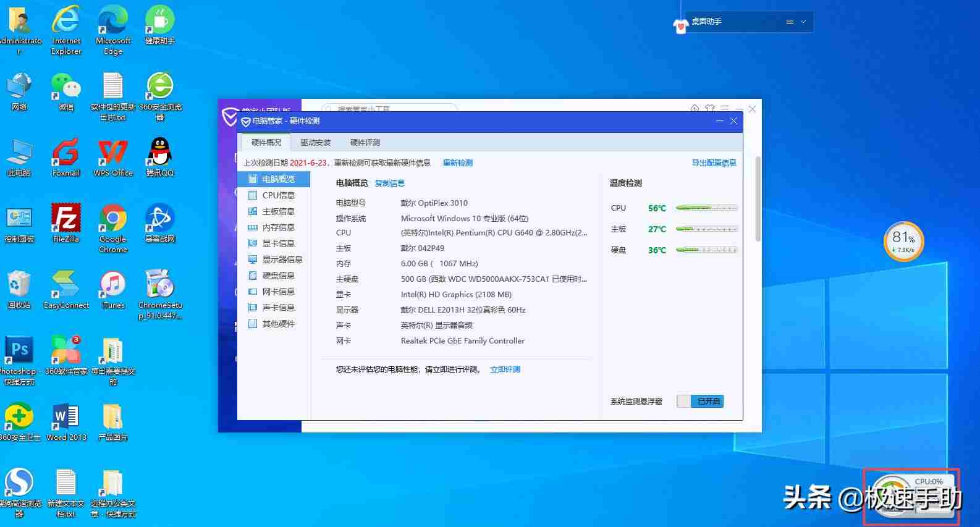Click the 桌面助手 T-shirt skin icon
This screenshot has width=980, height=527.
(x=680, y=26)
